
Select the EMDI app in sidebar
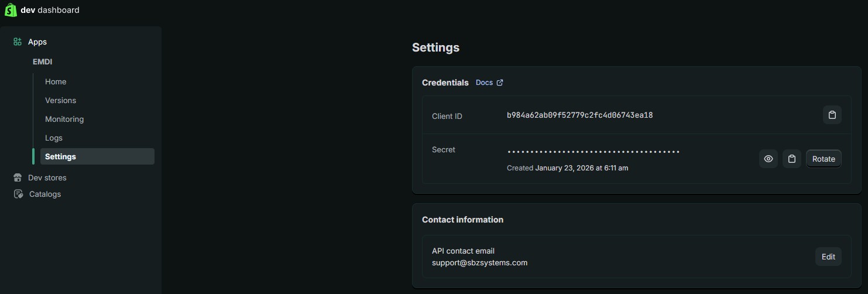(43, 61)
